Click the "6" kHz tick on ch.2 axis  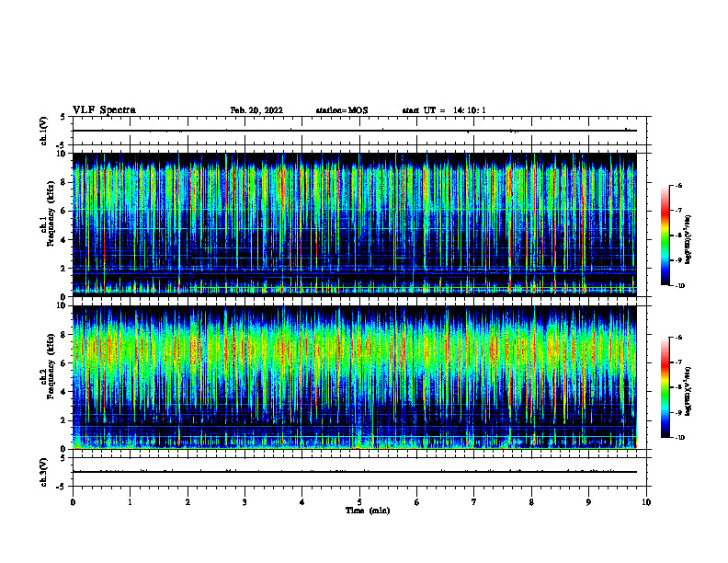point(64,363)
